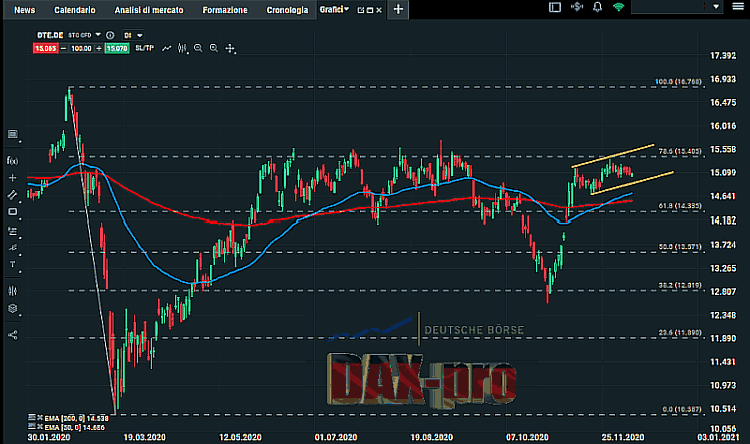Select the 61.8 (14.335) Fibonacci level

[680, 206]
